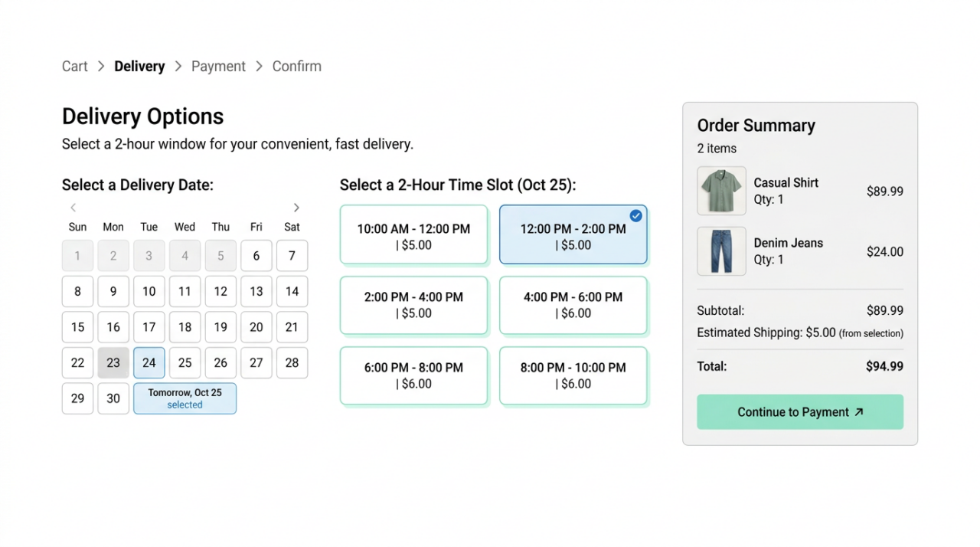Select day 6 in the calendar
980x547 pixels.
[x=256, y=256]
